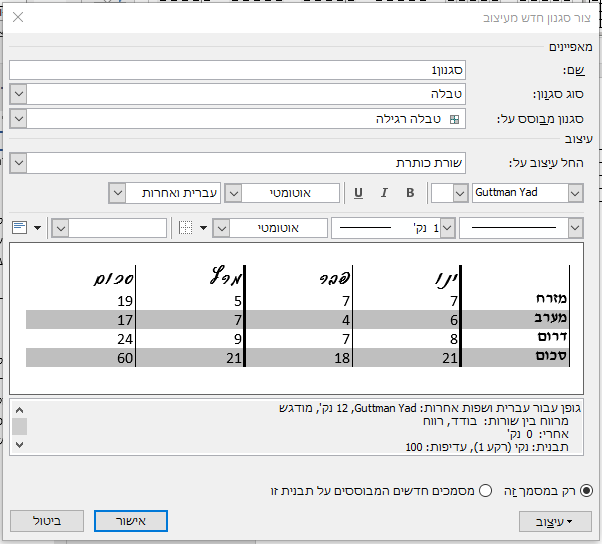This screenshot has width=602, height=544.
Task: Close the create new style dialog
Action: pos(18,17)
